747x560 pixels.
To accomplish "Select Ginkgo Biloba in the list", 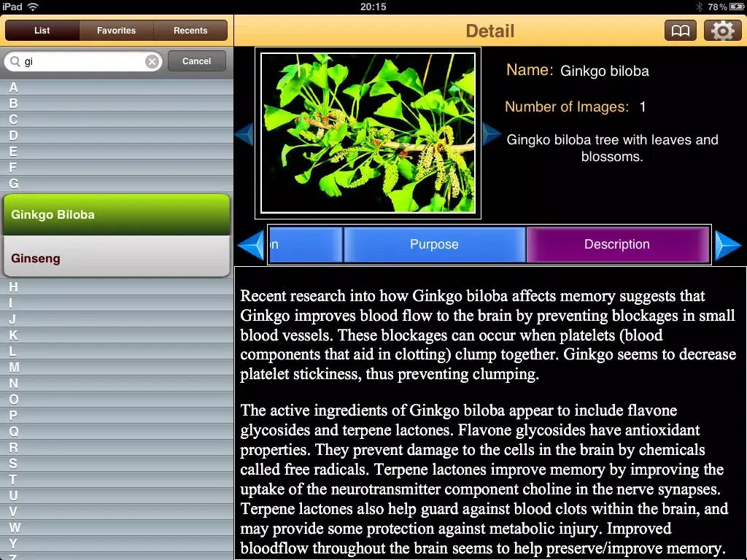I will coord(116,214).
